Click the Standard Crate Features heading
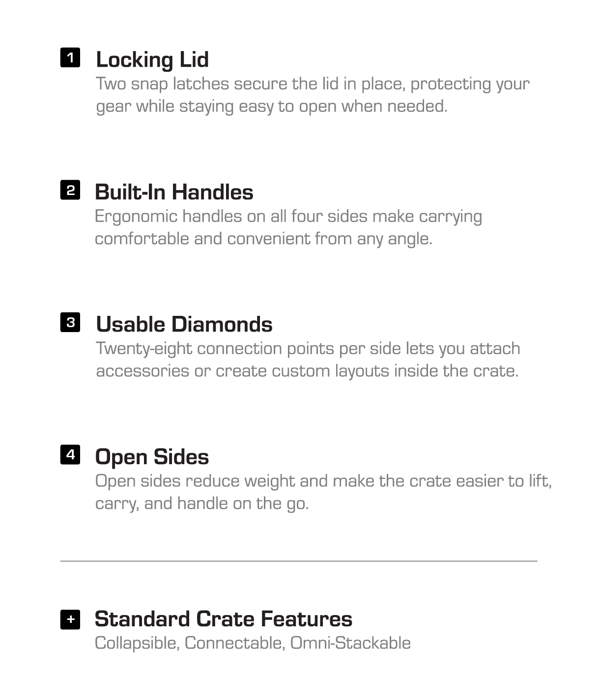Viewport: 600px width, 700px height. [x=223, y=619]
